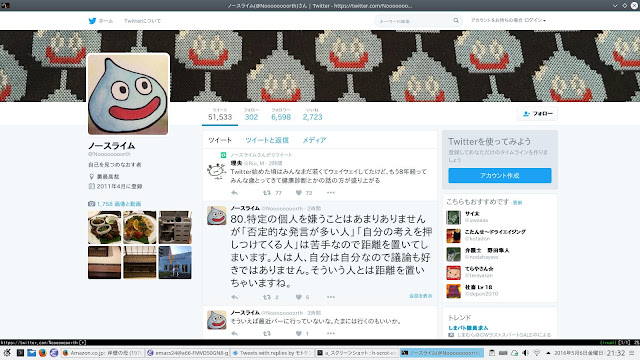Click the @Nooooooorth username under profile name
The height and width of the screenshot is (360, 640).
(x=109, y=154)
